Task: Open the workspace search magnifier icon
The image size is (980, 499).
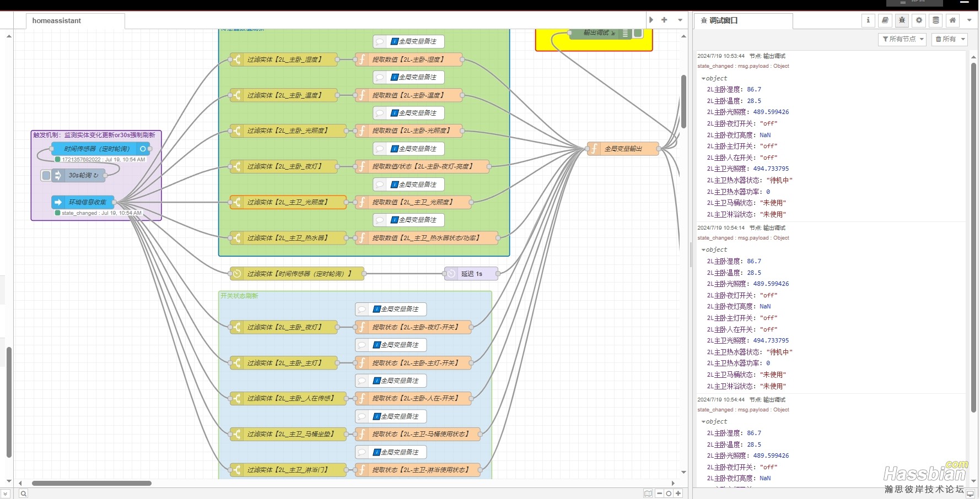Action: tap(24, 493)
